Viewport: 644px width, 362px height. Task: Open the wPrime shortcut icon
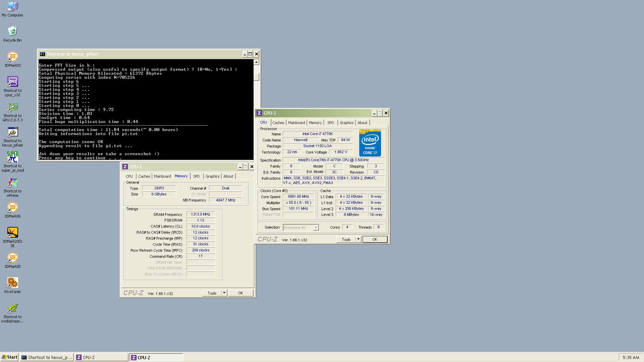coord(12,183)
